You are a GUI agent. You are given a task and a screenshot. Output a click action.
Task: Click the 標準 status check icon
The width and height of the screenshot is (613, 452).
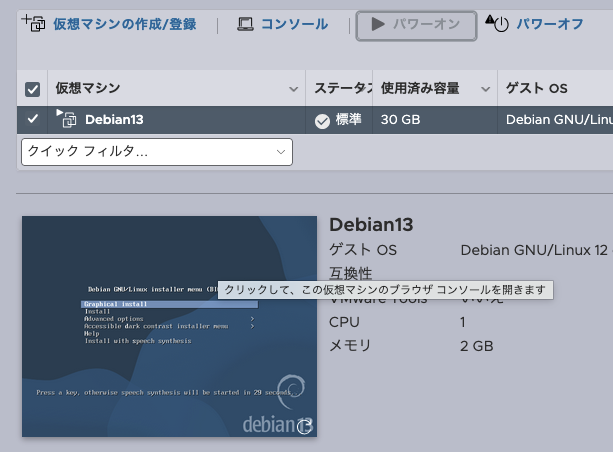[x=323, y=121]
